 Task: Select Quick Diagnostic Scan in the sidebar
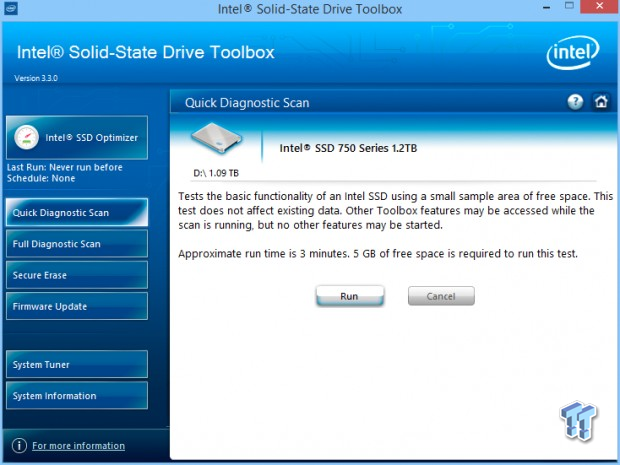coord(77,212)
